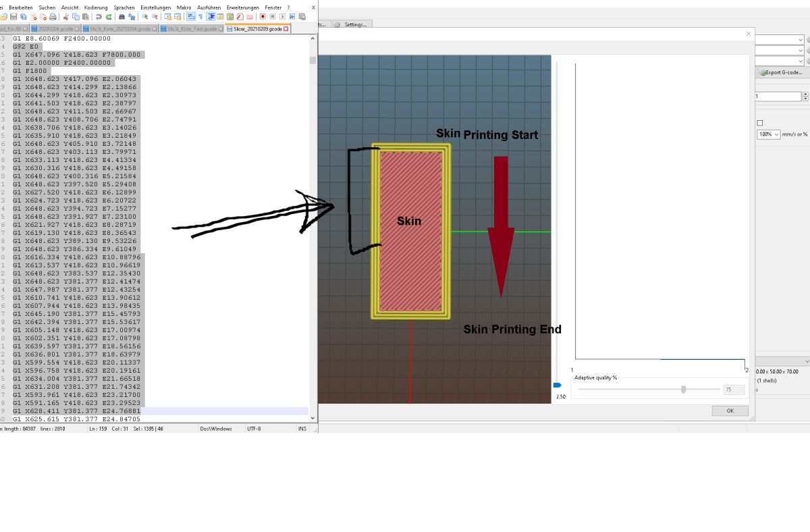Open the Replace toolbar icon
The height and width of the screenshot is (532, 810).
coord(132,16)
